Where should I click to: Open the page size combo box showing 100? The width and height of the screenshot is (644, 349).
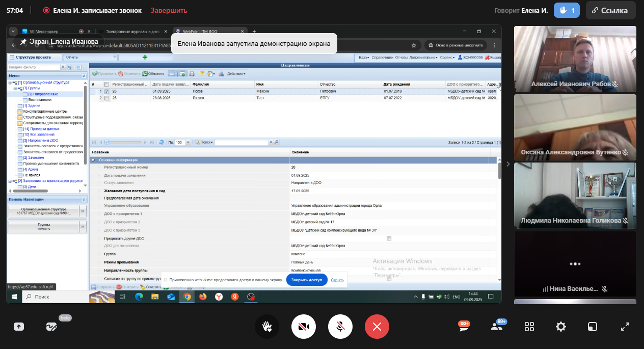(188, 143)
